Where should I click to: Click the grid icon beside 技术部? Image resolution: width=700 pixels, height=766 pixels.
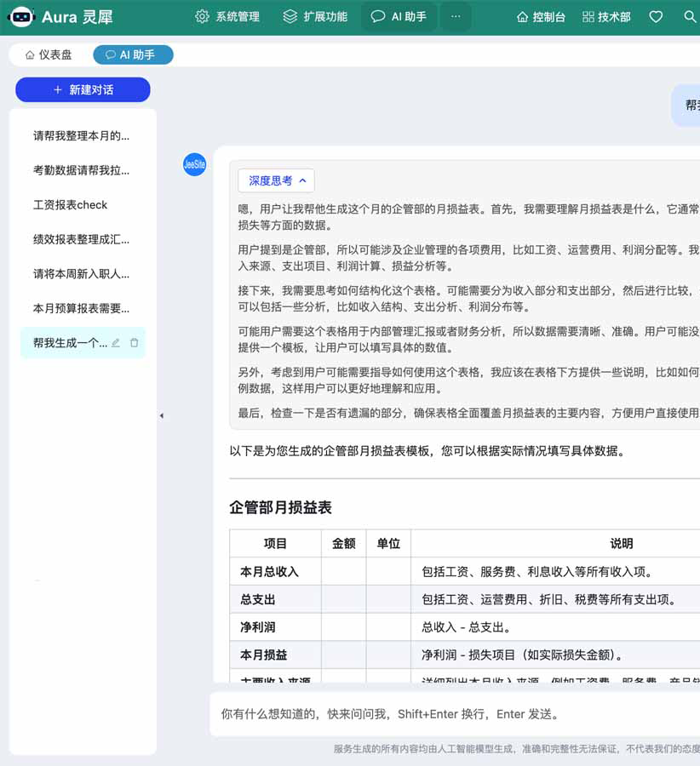(588, 17)
